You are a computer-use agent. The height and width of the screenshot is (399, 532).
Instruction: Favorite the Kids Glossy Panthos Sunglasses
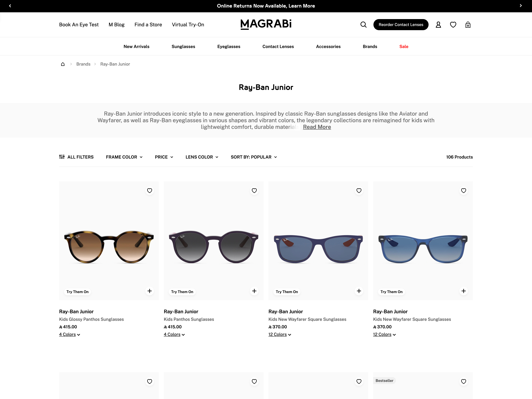click(150, 191)
